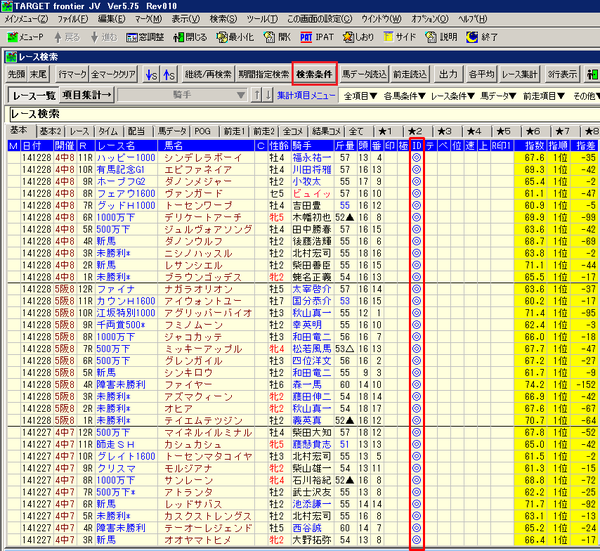Switch to the タイム tab
Viewport: 600px width, 551px height.
pyautogui.click(x=108, y=131)
